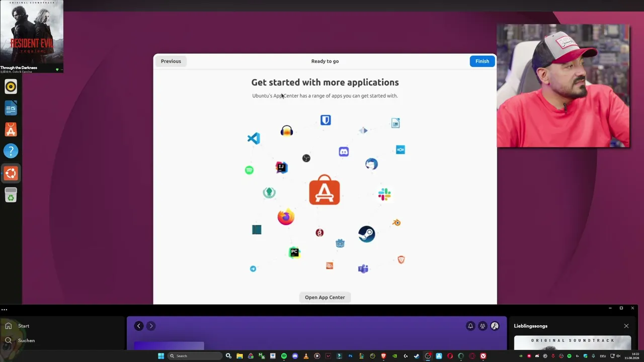Navigate back in Spotify
The width and height of the screenshot is (644, 362).
coord(139,326)
